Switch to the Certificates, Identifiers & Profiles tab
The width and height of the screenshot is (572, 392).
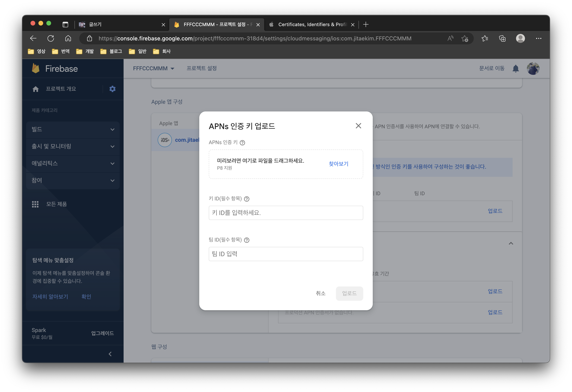coord(311,24)
